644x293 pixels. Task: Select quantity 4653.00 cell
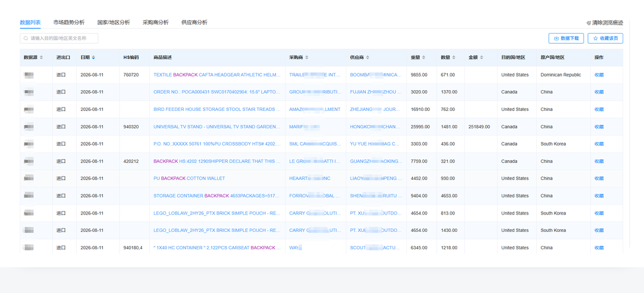(x=449, y=196)
